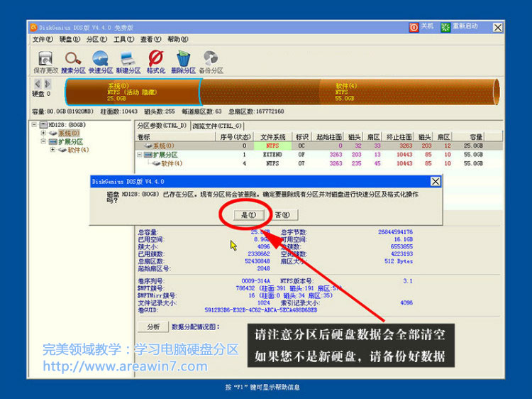Select HD128: (80GB) disk in tree
The width and height of the screenshot is (532, 399).
[x=67, y=125]
